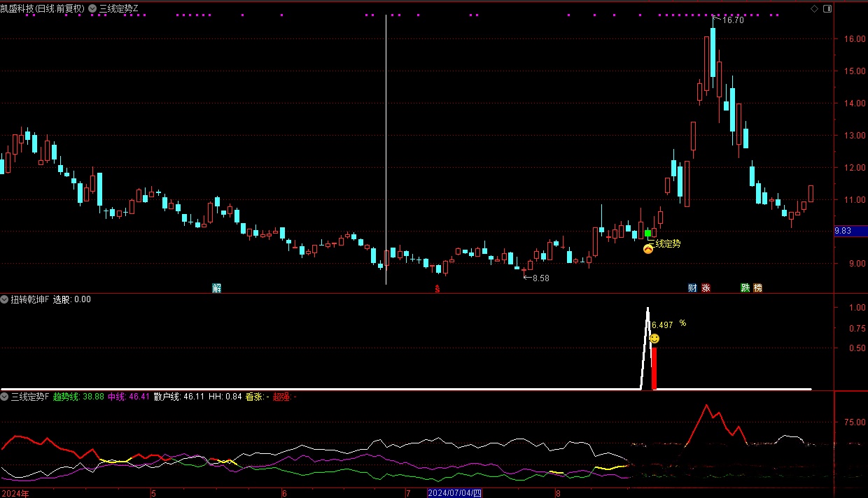The height and width of the screenshot is (498, 868).
Task: Click the red $ marker on timeline
Action: tap(437, 288)
